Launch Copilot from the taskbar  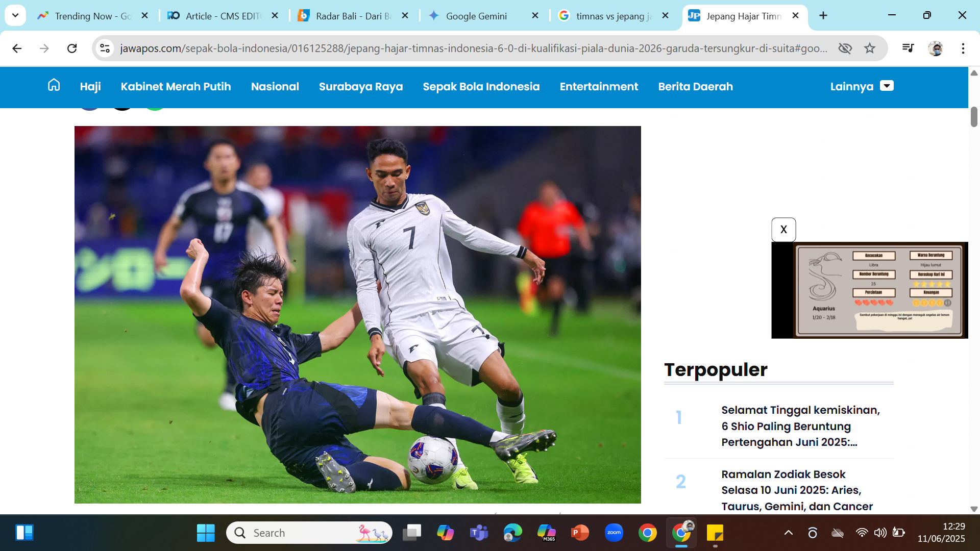pyautogui.click(x=446, y=533)
